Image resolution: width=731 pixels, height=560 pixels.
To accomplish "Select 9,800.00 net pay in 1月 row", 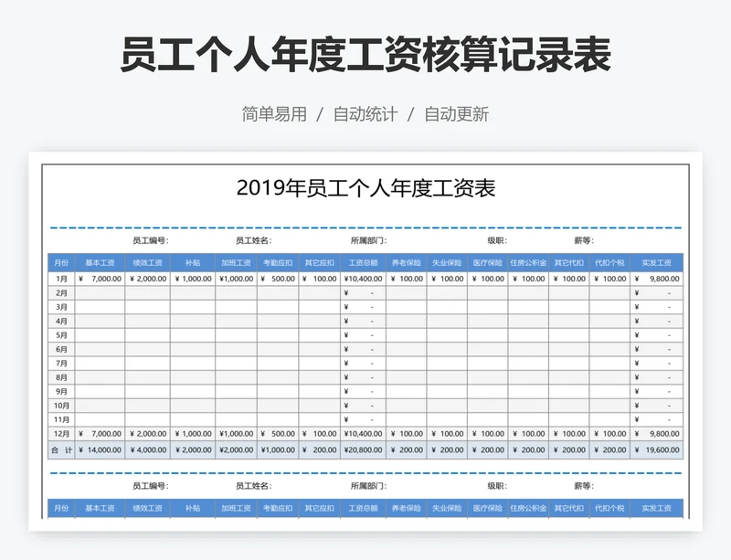I will 656,279.
